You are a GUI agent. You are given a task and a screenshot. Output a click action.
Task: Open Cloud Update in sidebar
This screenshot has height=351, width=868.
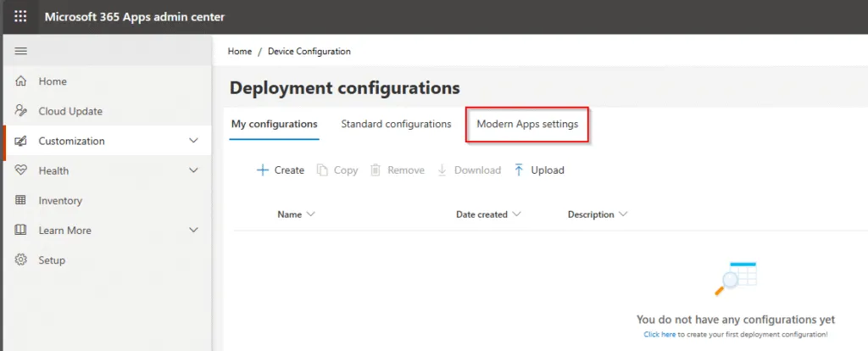[70, 111]
